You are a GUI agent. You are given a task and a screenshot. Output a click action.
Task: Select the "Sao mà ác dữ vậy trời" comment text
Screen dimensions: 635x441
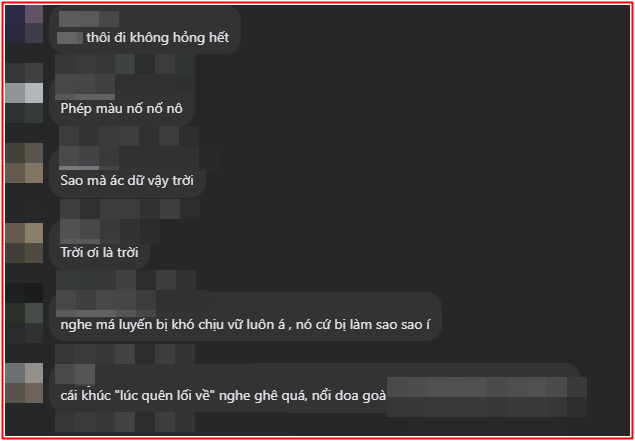tap(127, 180)
